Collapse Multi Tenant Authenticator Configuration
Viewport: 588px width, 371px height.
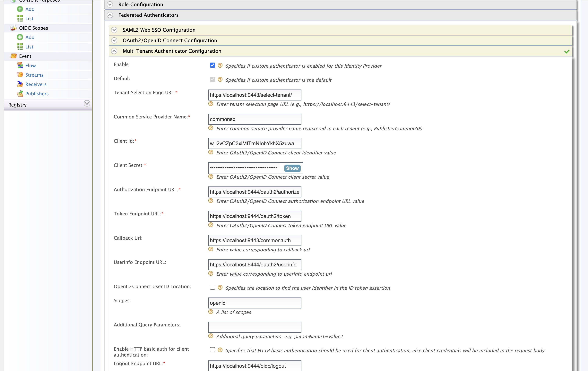click(x=114, y=51)
